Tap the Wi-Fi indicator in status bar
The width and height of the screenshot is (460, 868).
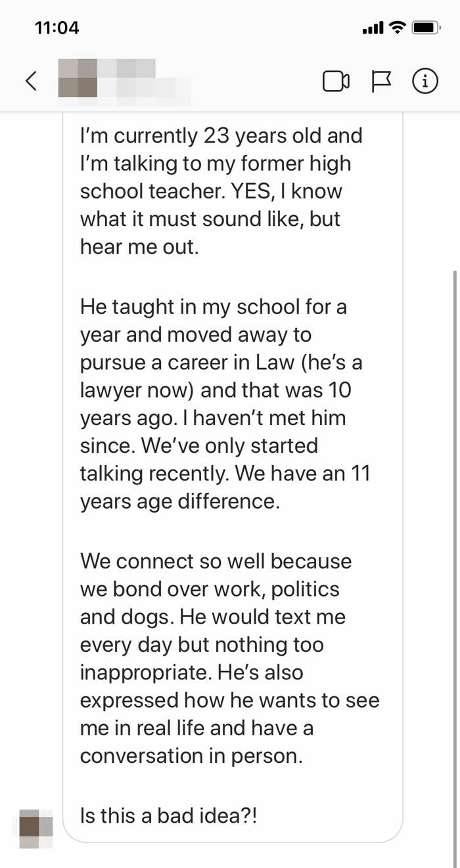click(398, 28)
